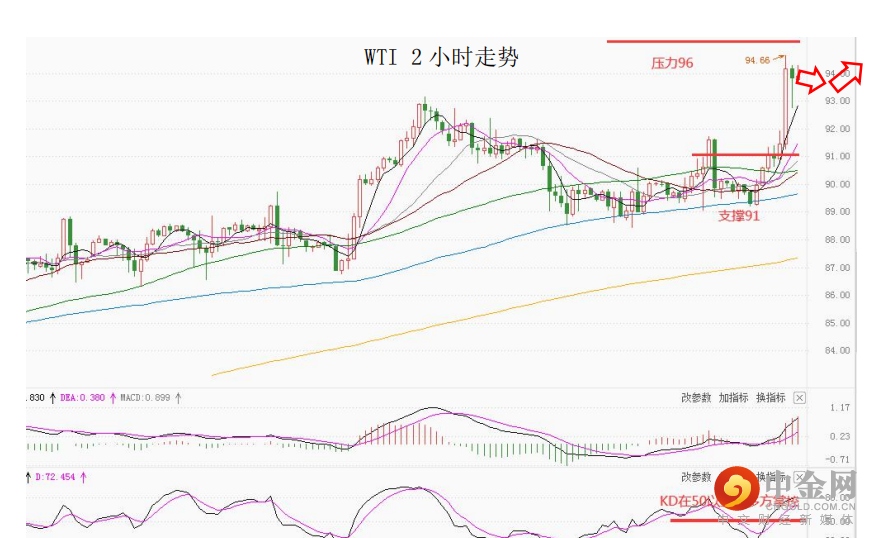Click the 84.00 price axis label
871x538 pixels.
point(837,351)
